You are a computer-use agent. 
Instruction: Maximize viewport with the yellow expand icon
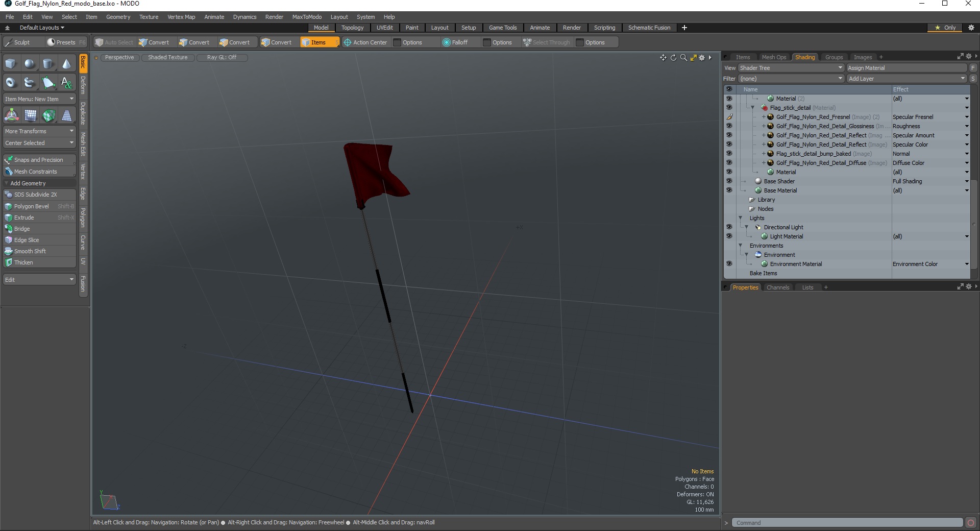[693, 58]
